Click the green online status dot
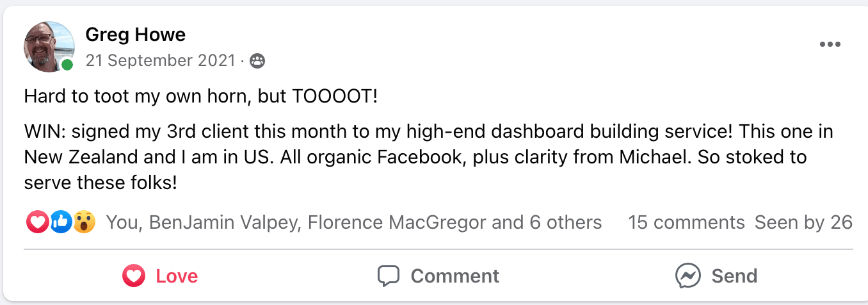The height and width of the screenshot is (305, 868). tap(67, 65)
